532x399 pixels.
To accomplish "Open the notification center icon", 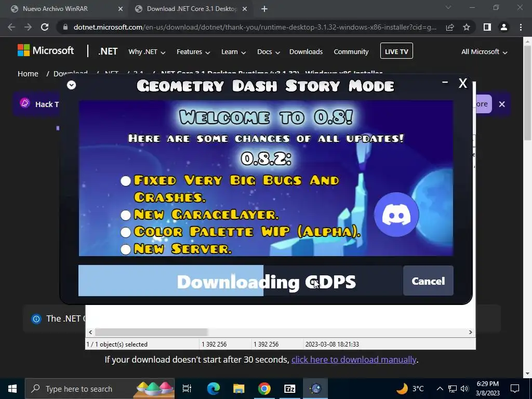I will pyautogui.click(x=515, y=389).
